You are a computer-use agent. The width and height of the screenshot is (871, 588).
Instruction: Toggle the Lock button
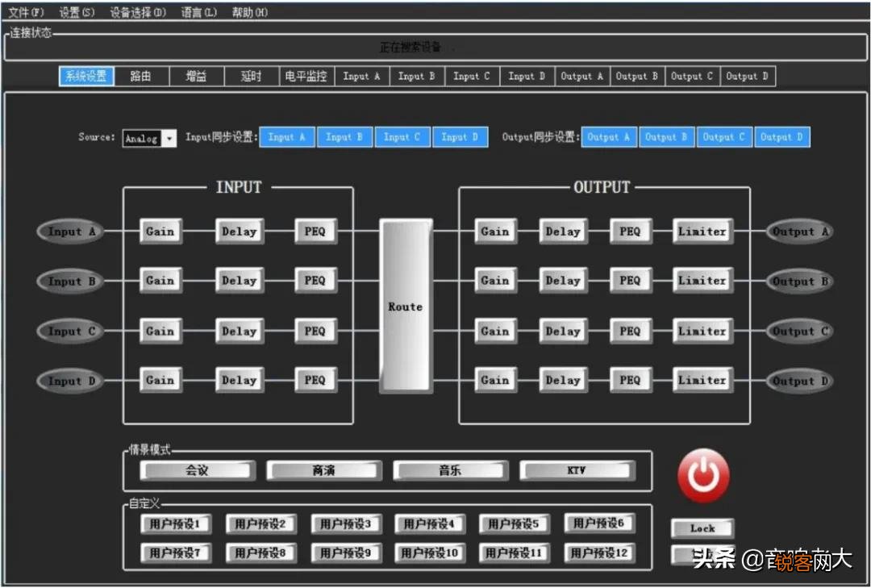pos(702,528)
